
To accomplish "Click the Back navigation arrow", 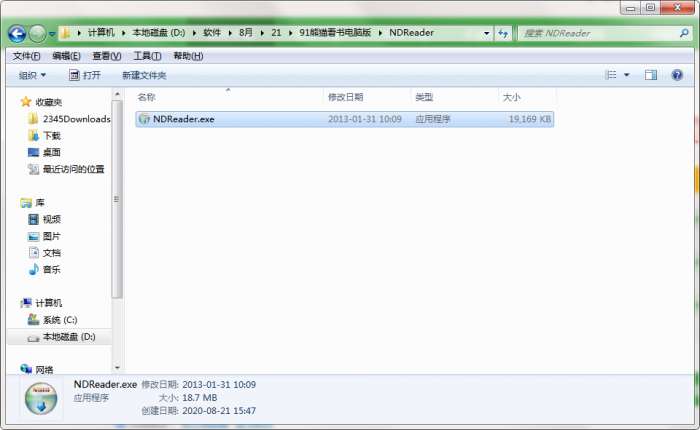I will pyautogui.click(x=17, y=33).
